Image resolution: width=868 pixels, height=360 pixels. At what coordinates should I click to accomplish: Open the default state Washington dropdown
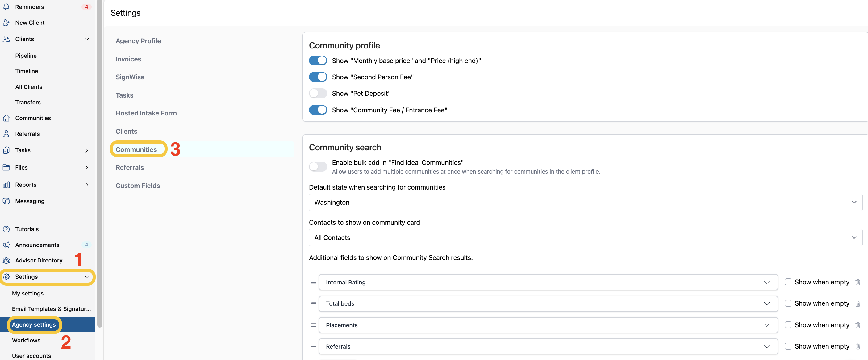tap(585, 202)
